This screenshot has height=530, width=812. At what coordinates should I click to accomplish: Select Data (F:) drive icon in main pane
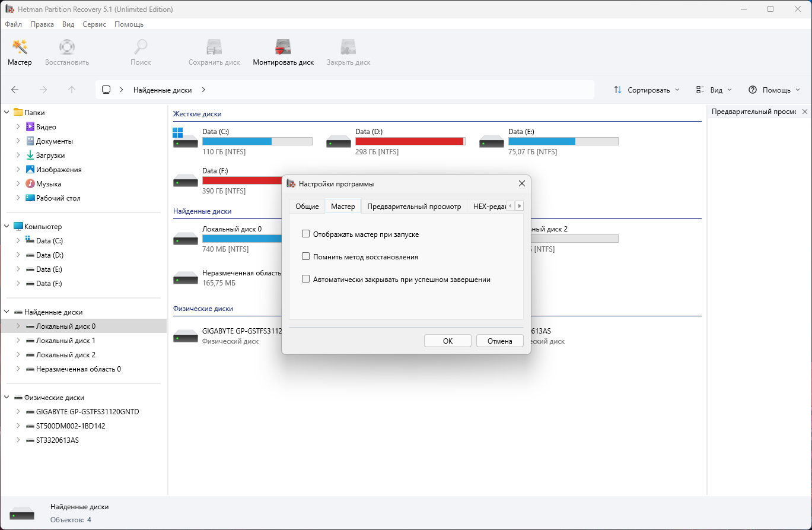pyautogui.click(x=185, y=180)
